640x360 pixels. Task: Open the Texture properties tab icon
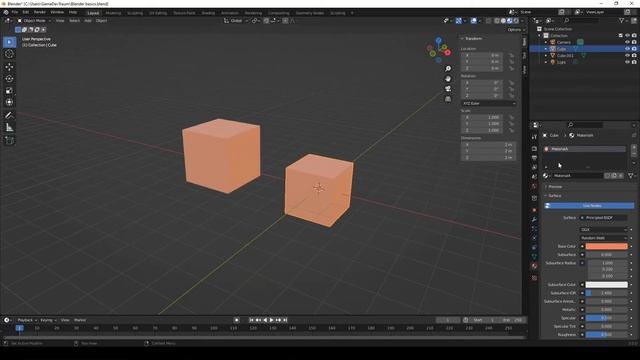tap(534, 278)
